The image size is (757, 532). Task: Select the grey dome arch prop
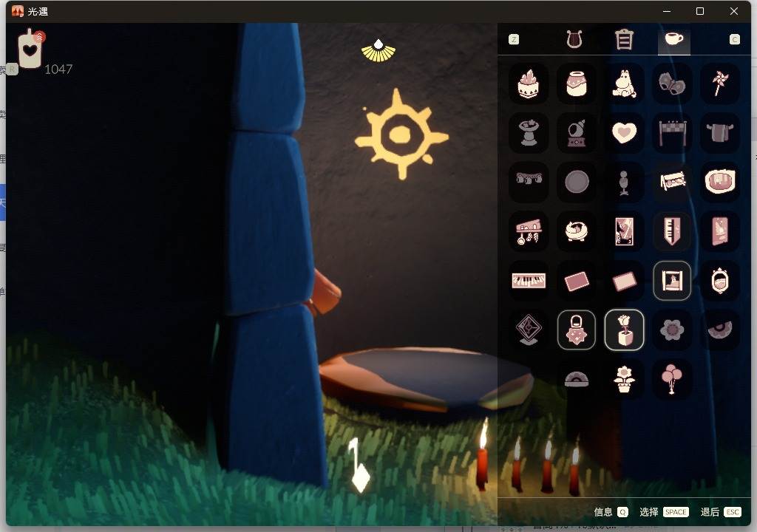577,378
